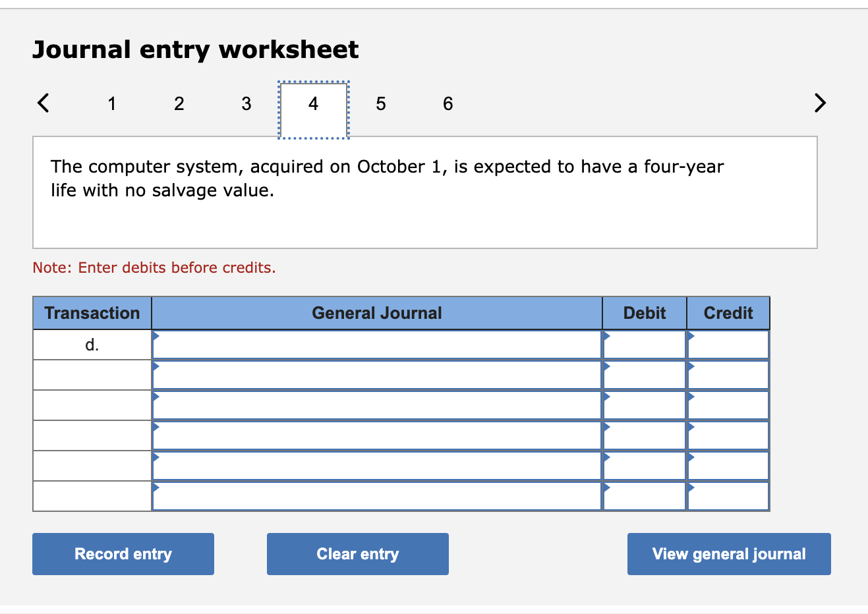Viewport: 868px width, 614px height.
Task: Click the flag marker on the last journal row
Action: click(156, 489)
